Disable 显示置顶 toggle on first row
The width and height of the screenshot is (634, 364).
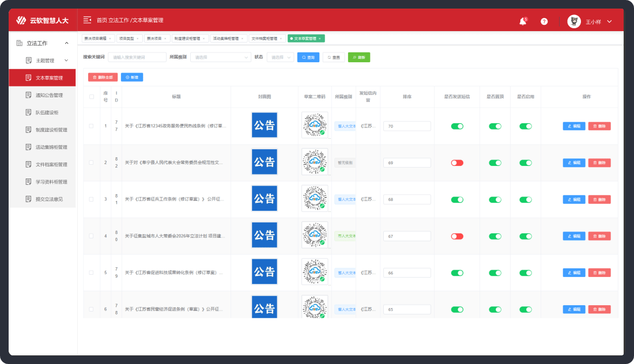495,126
